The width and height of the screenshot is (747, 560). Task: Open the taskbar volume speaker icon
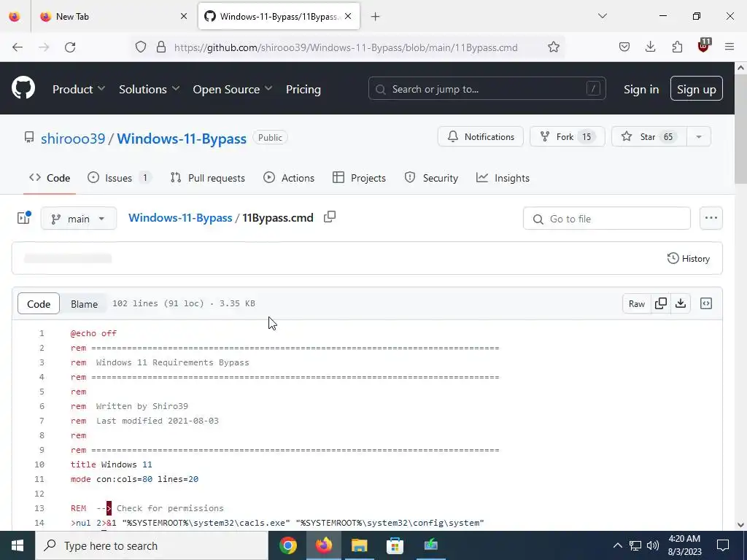coord(653,545)
